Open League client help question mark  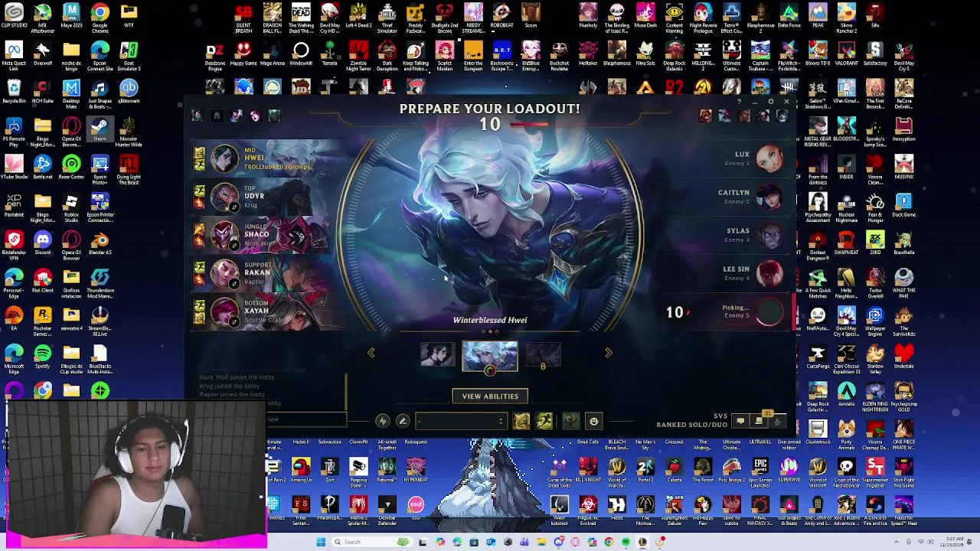pyautogui.click(x=740, y=102)
